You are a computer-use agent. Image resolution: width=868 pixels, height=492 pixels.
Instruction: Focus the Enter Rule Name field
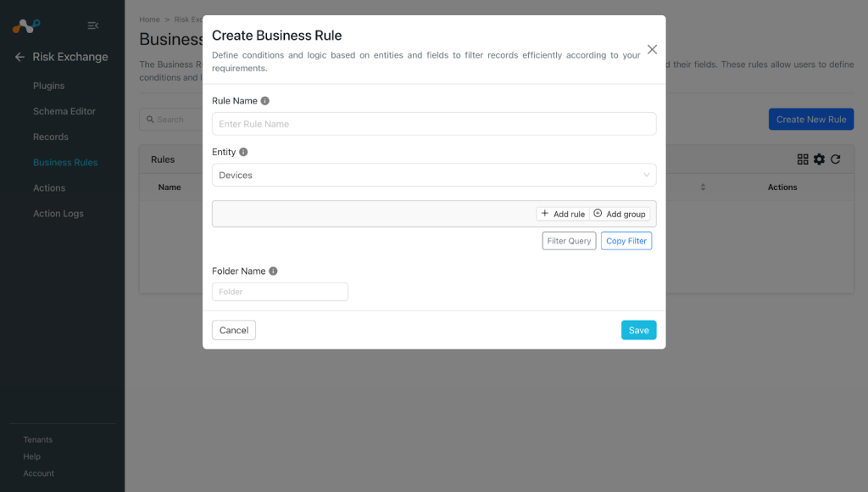[434, 124]
